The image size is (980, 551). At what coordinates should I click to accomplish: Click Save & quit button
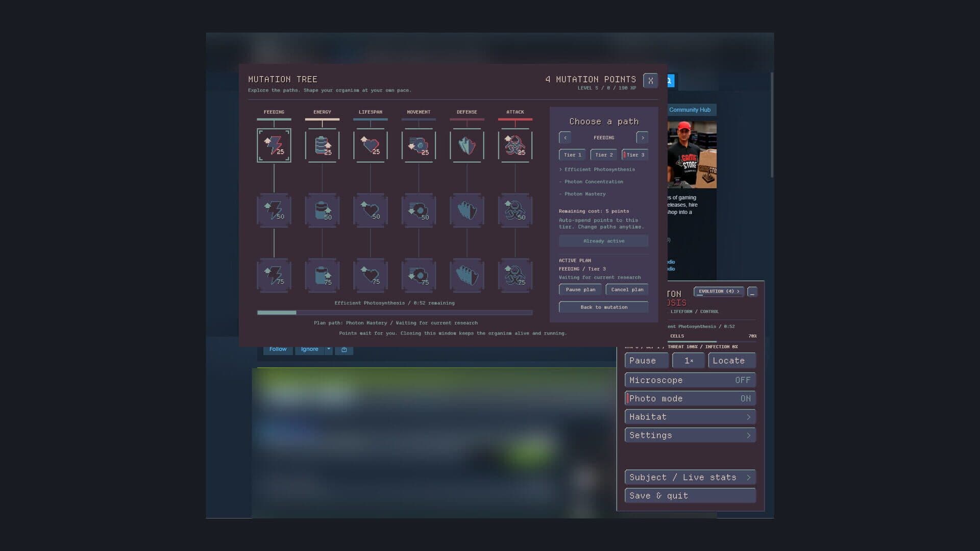coord(690,496)
